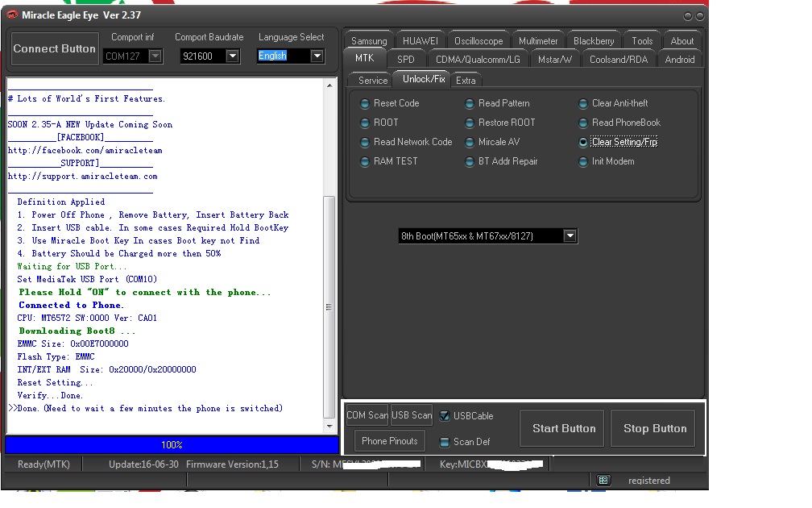The height and width of the screenshot is (508, 812).
Task: Click the first round title bar button
Action: (688, 16)
